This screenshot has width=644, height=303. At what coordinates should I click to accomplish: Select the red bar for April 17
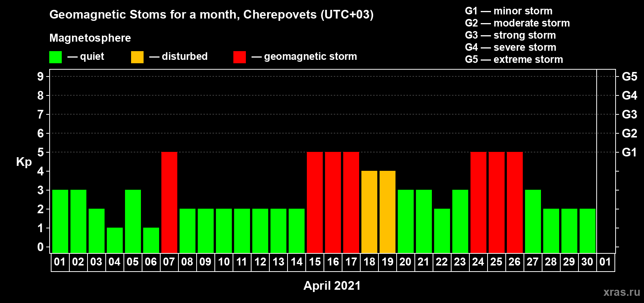351,203
